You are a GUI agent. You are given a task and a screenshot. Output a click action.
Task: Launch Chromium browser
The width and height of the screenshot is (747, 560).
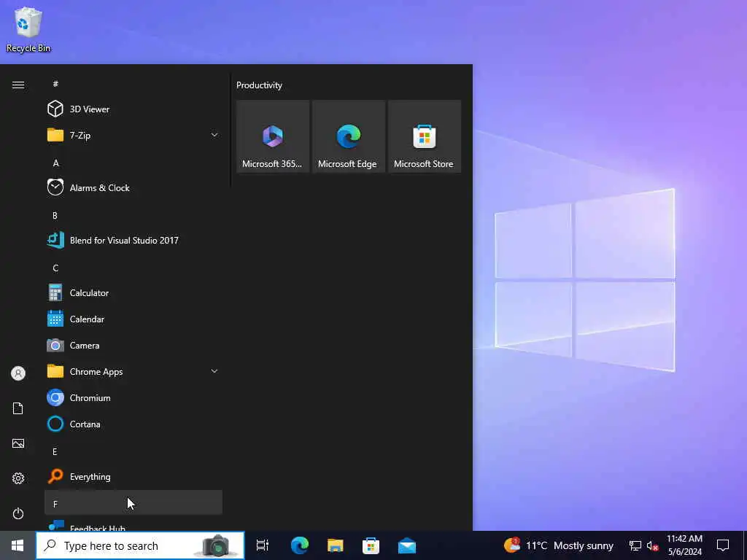pyautogui.click(x=133, y=397)
